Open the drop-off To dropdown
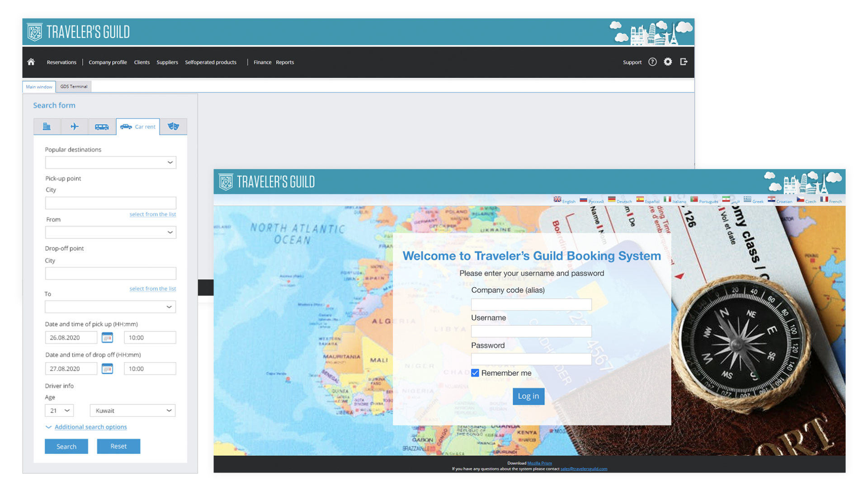Screen dimensions: 868x492 (x=110, y=307)
